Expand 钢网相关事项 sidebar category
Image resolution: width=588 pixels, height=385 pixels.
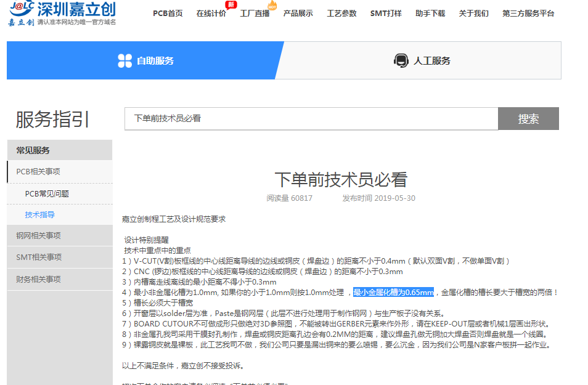click(x=38, y=235)
